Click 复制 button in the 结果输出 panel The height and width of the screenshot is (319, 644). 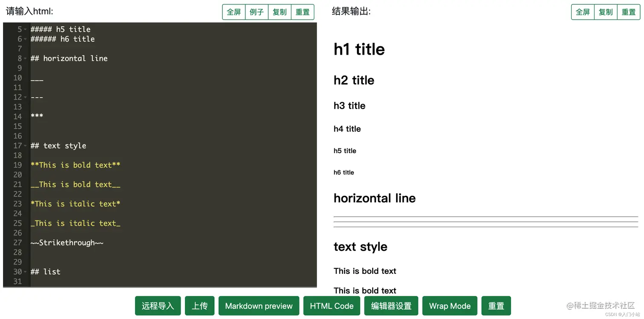(606, 12)
